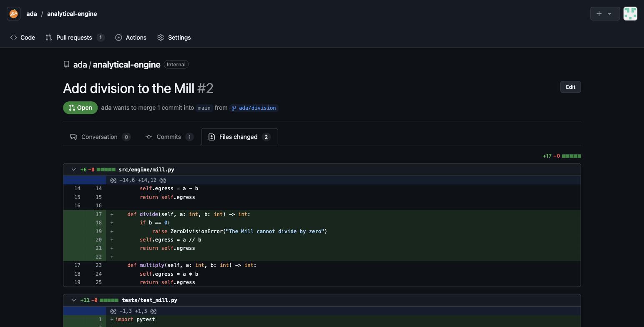This screenshot has width=644, height=327.
Task: Click the green Open status badge
Action: pyautogui.click(x=80, y=108)
